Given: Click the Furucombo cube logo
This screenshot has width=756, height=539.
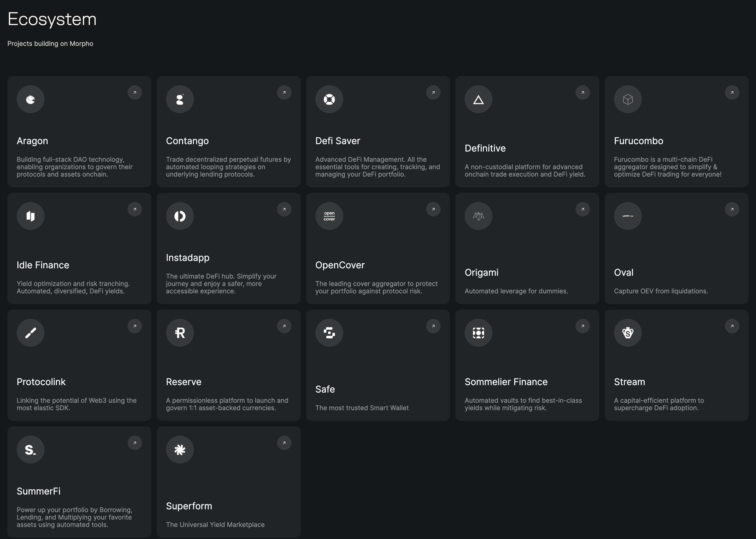Looking at the screenshot, I should [x=628, y=99].
